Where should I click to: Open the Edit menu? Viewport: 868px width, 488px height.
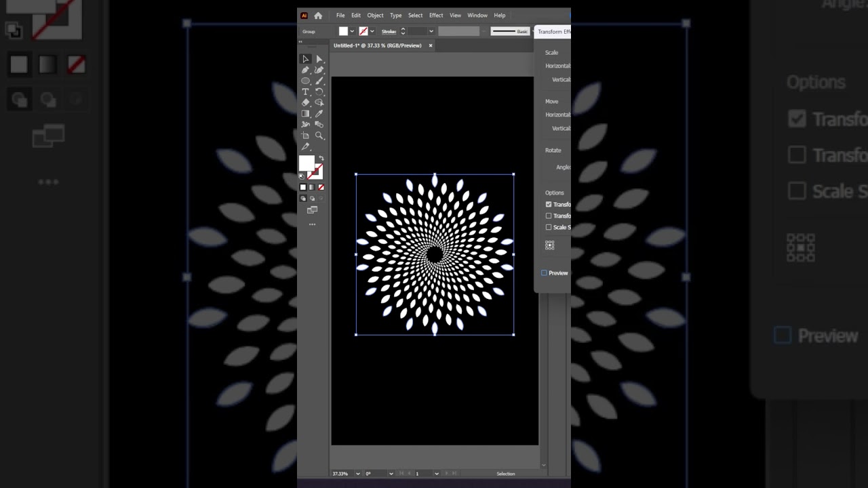pyautogui.click(x=356, y=16)
